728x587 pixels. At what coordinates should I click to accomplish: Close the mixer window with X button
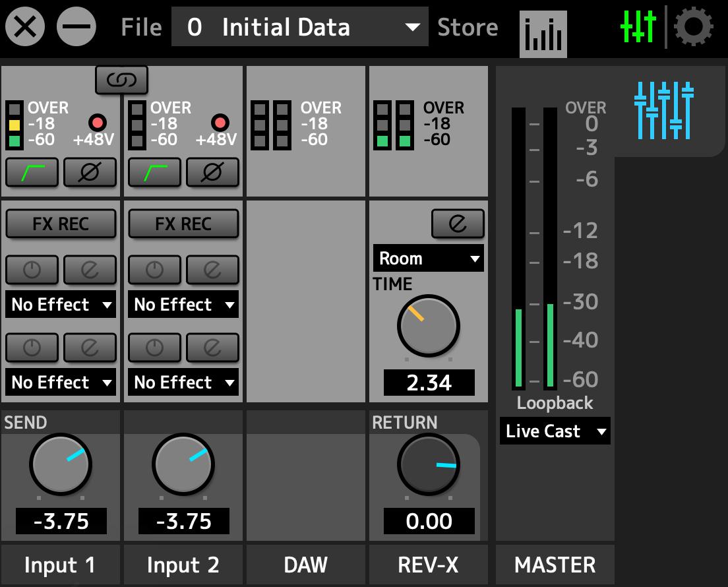point(25,26)
